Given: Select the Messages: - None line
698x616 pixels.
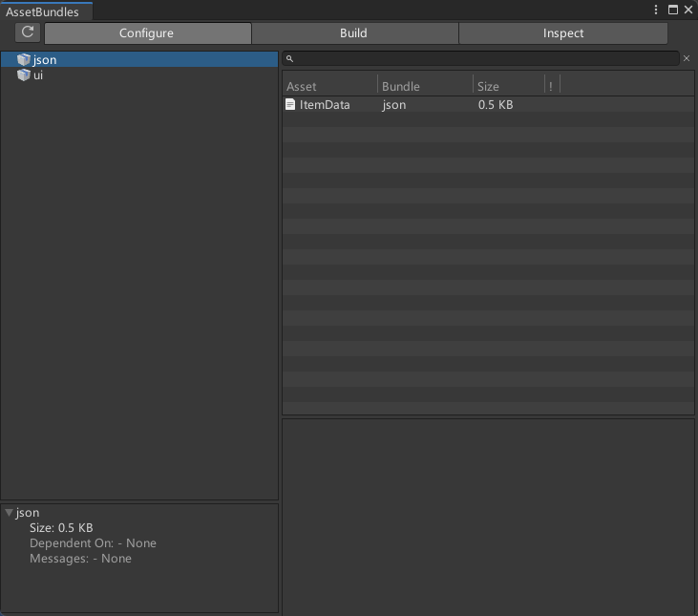Looking at the screenshot, I should point(80,559).
